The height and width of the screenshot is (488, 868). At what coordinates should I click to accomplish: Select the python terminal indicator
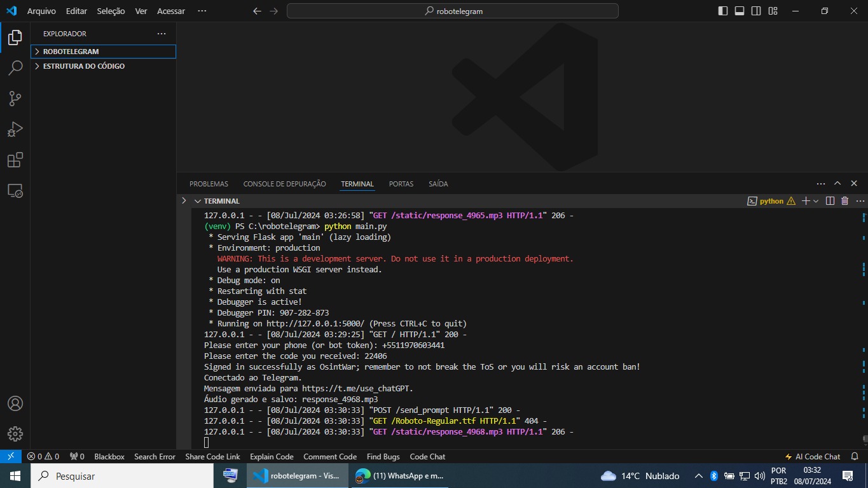coord(771,201)
